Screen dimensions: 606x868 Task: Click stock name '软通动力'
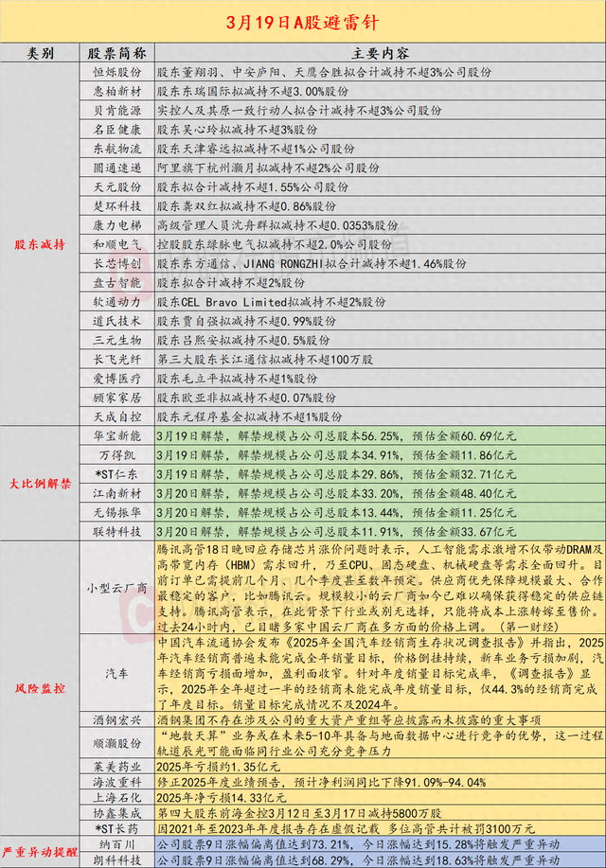pos(116,302)
